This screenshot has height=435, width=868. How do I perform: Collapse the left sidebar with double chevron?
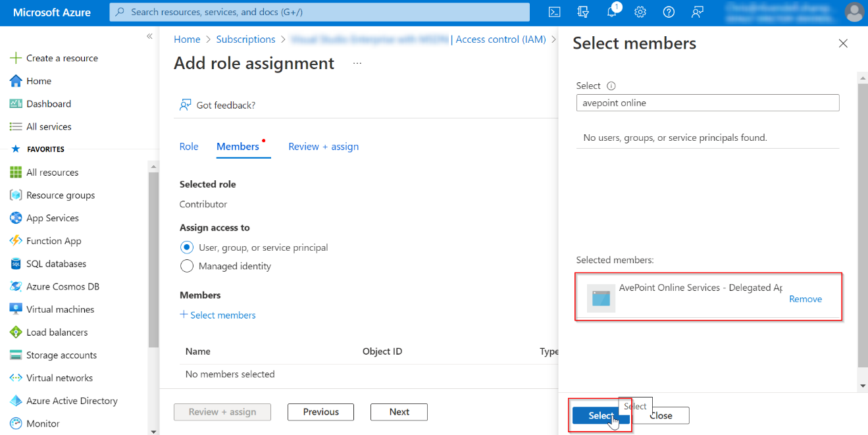[x=149, y=36]
